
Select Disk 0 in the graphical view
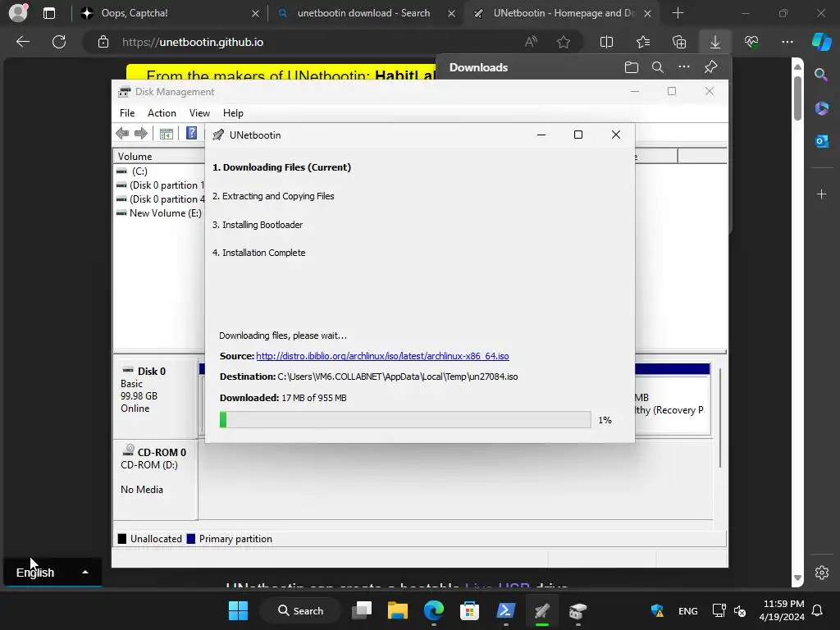point(155,399)
